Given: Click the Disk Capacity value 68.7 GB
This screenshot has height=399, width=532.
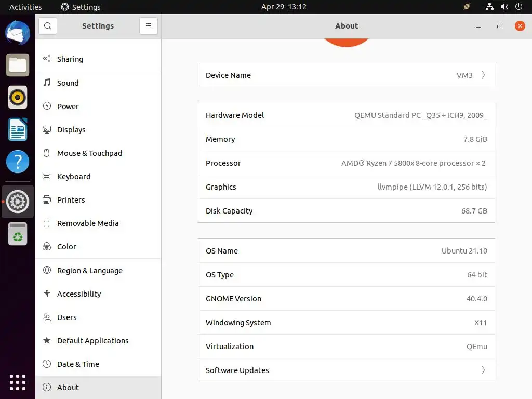Looking at the screenshot, I should point(474,211).
